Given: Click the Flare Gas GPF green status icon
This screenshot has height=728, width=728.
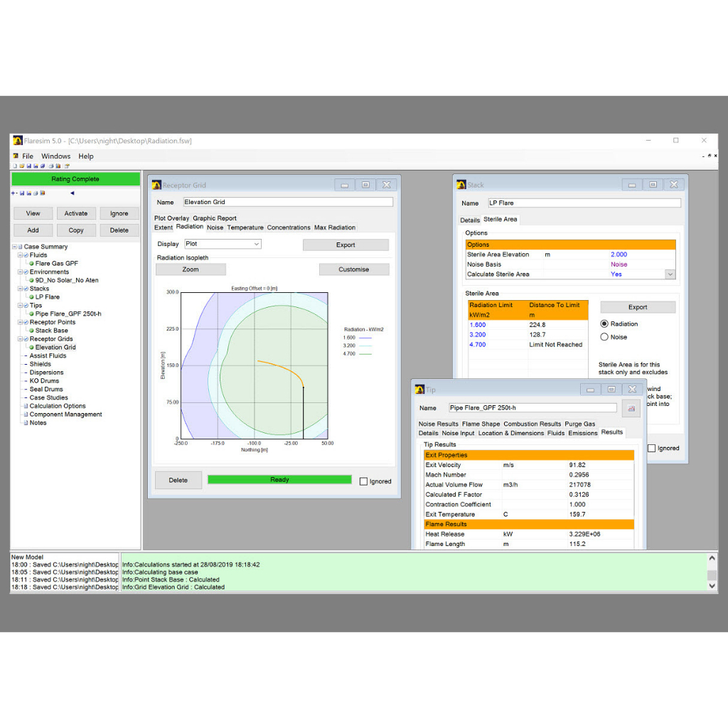Looking at the screenshot, I should point(31,264).
